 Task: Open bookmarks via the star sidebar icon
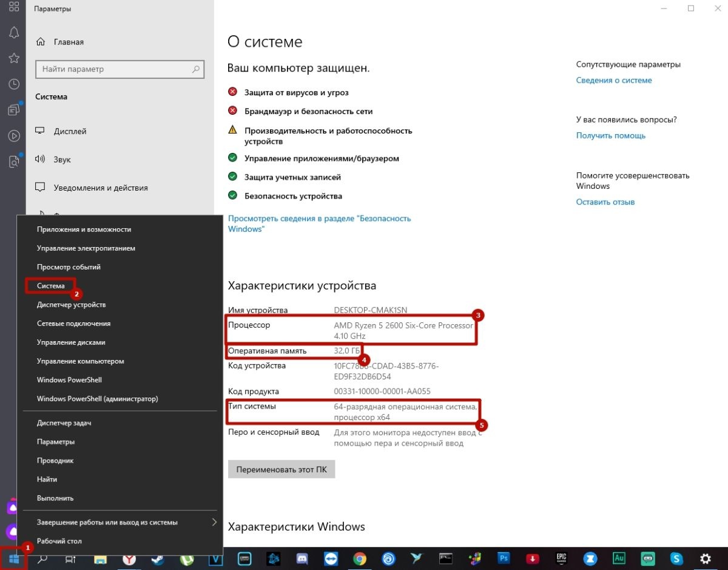tap(13, 58)
